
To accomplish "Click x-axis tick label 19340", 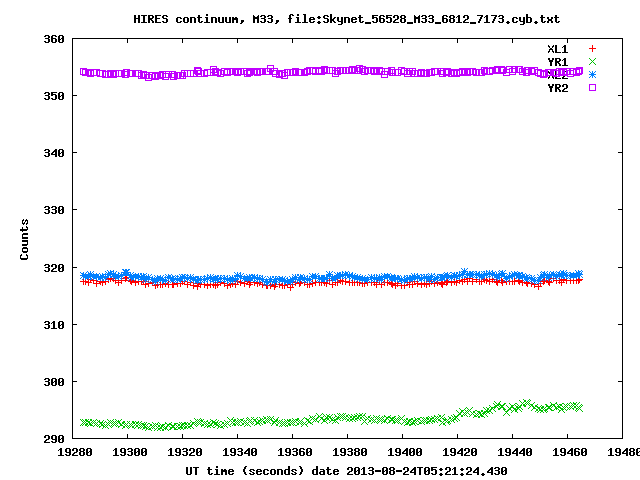I will 240,452.
